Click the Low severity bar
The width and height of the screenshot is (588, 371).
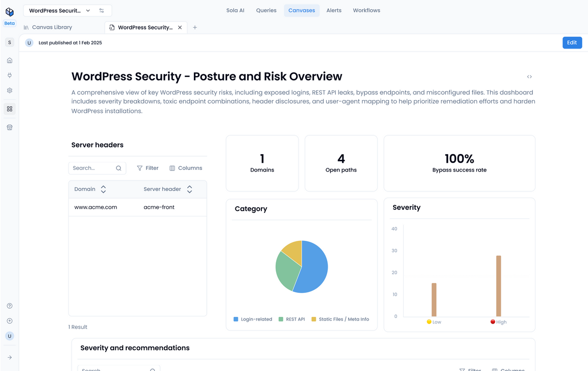434,300
